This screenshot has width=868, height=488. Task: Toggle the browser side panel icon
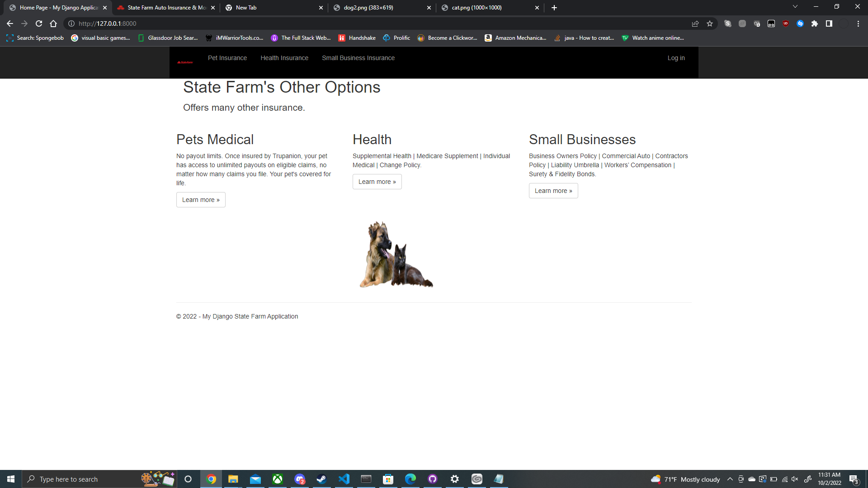[829, 23]
